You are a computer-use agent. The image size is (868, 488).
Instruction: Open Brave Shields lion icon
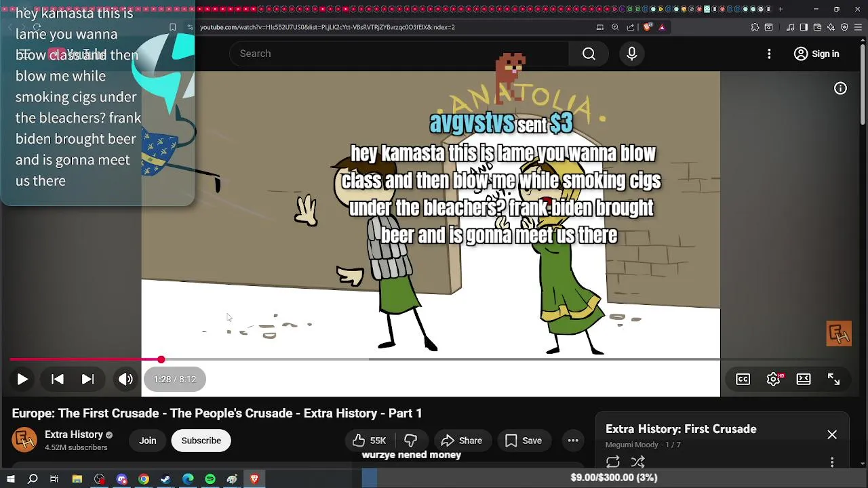click(647, 27)
